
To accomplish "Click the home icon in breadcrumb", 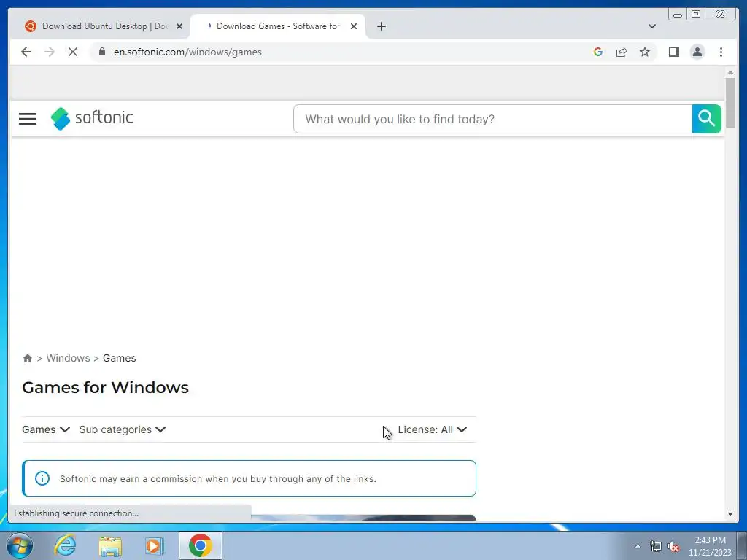I will pyautogui.click(x=28, y=358).
